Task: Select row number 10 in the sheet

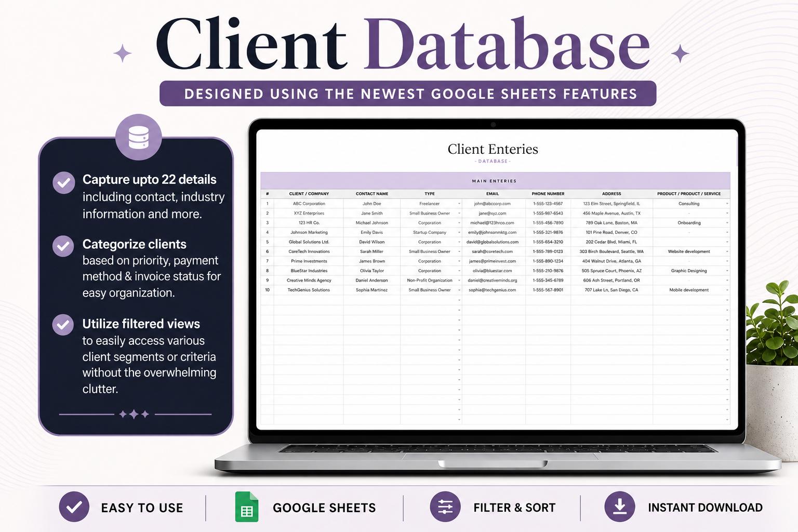Action: [268, 290]
